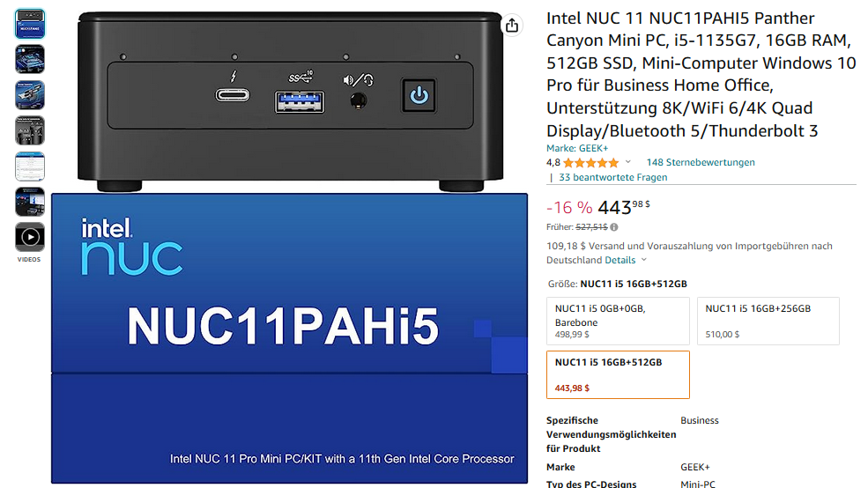
Task: Select NUC11 i5 16GB+512GB option
Action: point(618,374)
